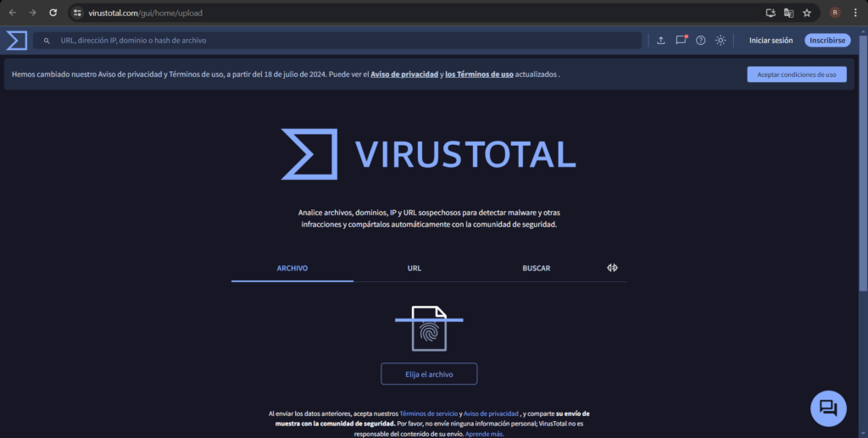Go back with browser back arrow
The height and width of the screenshot is (438, 868).
(x=13, y=13)
